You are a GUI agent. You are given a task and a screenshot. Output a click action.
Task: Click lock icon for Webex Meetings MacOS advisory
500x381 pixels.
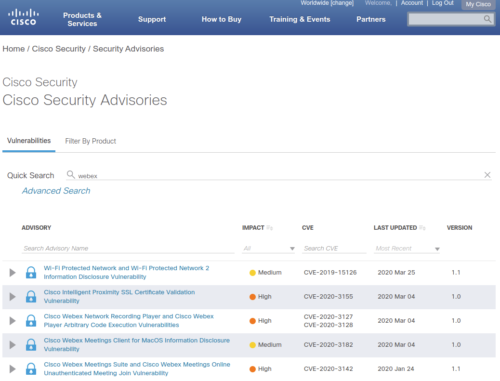pos(31,345)
